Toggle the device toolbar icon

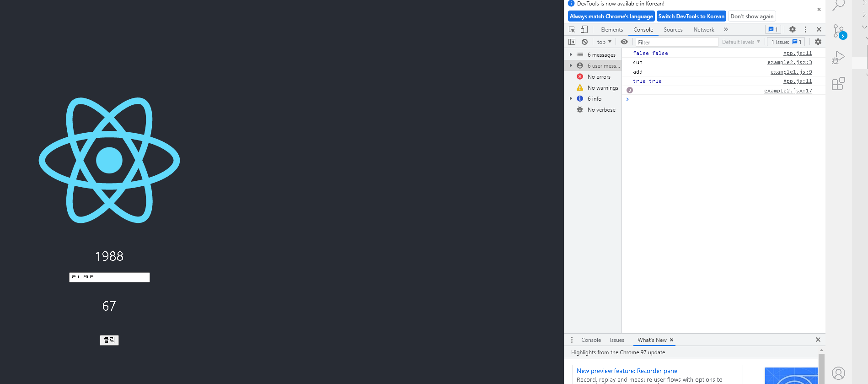click(x=584, y=29)
